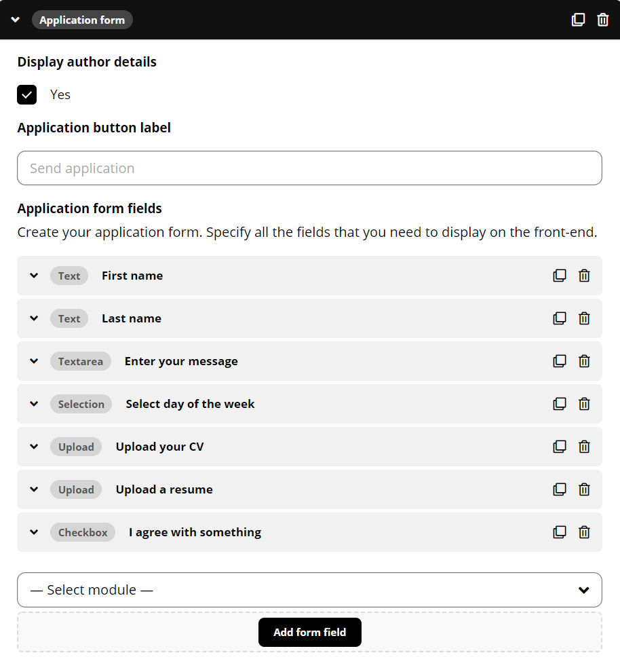Delete the First name field
The height and width of the screenshot is (672, 620).
tap(585, 276)
